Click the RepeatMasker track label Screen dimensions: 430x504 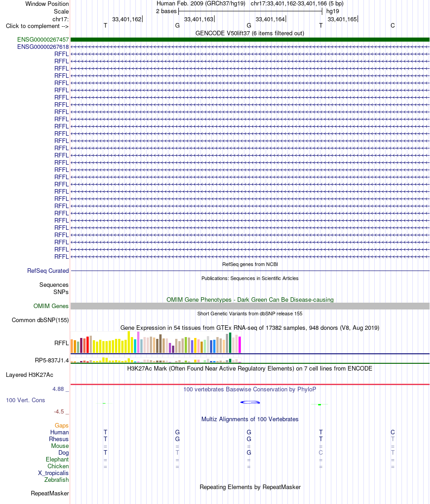50,494
